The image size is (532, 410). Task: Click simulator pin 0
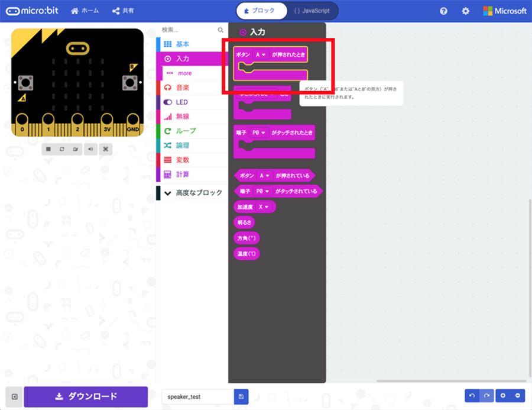click(22, 125)
